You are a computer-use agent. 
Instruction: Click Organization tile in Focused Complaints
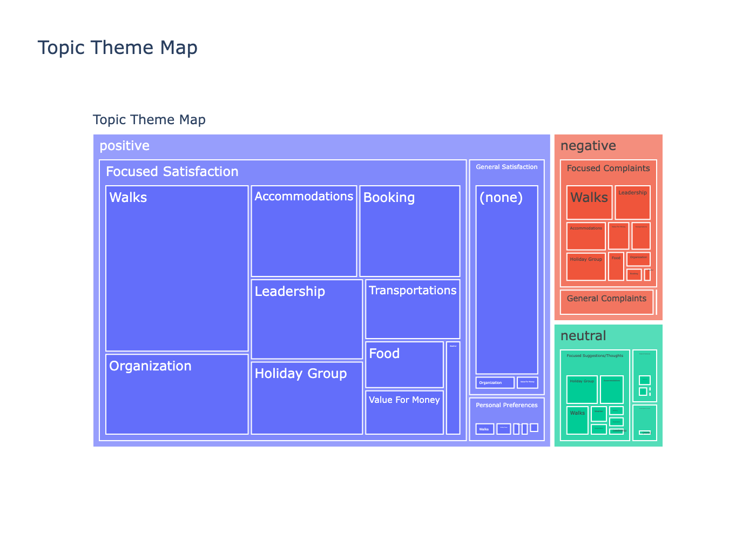coord(638,259)
